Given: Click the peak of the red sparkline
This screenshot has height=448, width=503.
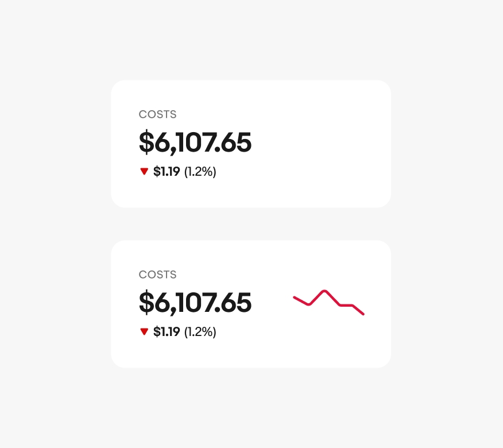Looking at the screenshot, I should [326, 290].
